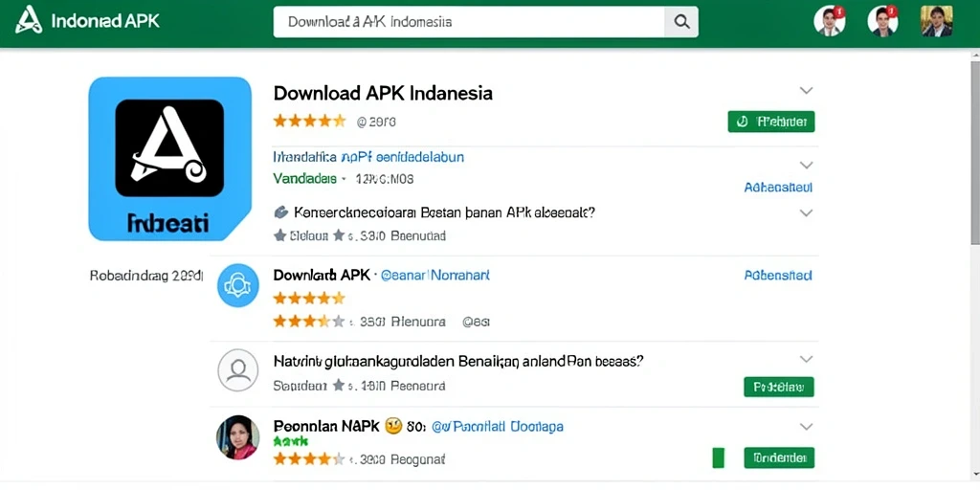Open the Peonnlan NAPK title
This screenshot has width=980, height=490.
[x=326, y=426]
